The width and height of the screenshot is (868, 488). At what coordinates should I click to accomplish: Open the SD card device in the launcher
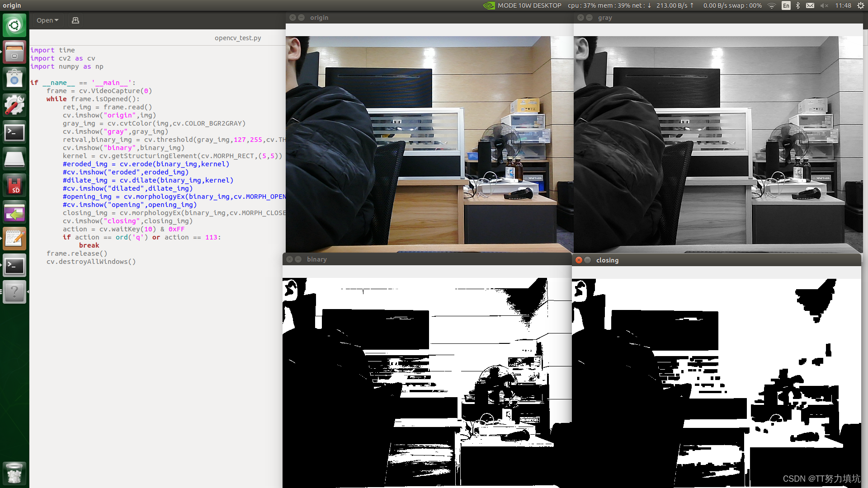click(x=14, y=185)
